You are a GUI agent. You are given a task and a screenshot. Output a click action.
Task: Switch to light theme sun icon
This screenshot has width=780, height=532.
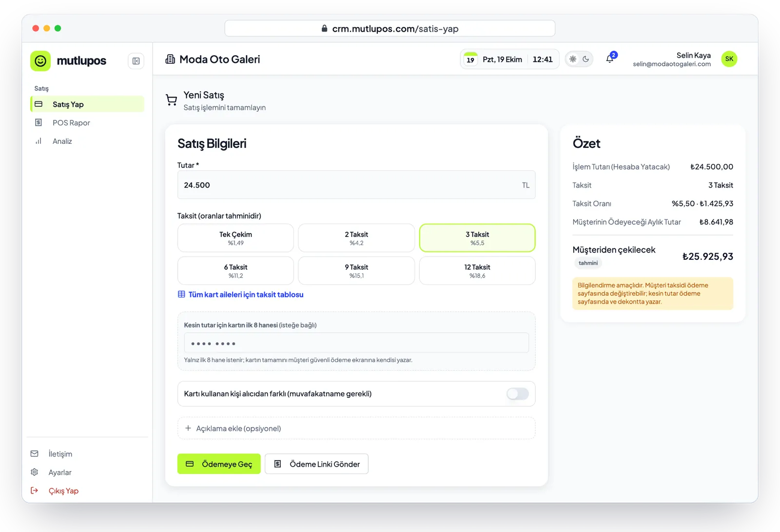click(x=573, y=59)
